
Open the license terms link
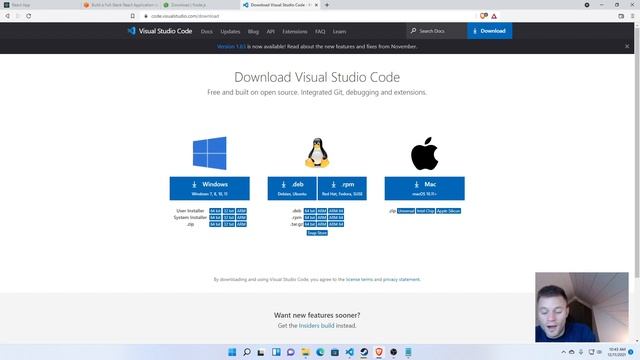[359, 280]
